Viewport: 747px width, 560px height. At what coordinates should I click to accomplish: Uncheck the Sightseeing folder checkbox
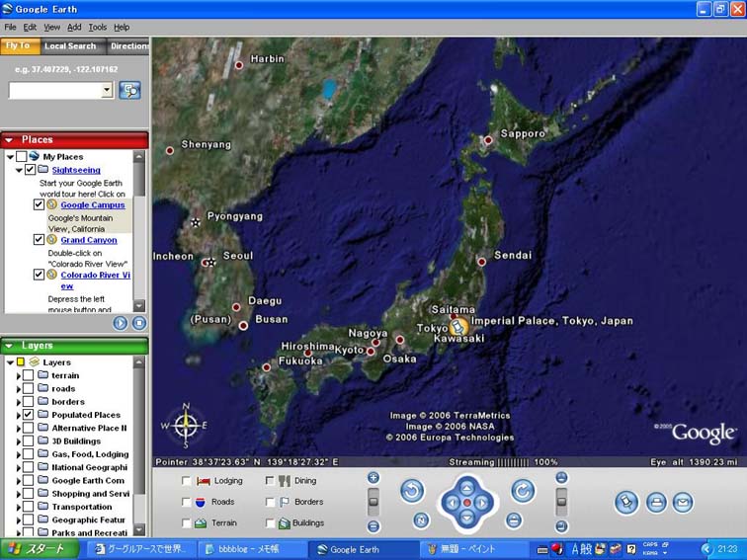coord(30,170)
